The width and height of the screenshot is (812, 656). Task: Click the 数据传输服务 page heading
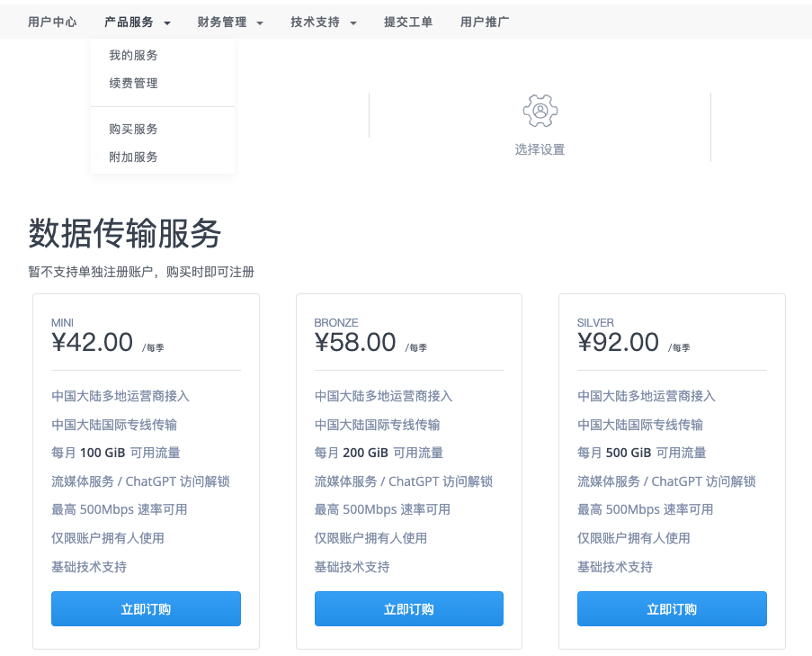click(x=125, y=234)
